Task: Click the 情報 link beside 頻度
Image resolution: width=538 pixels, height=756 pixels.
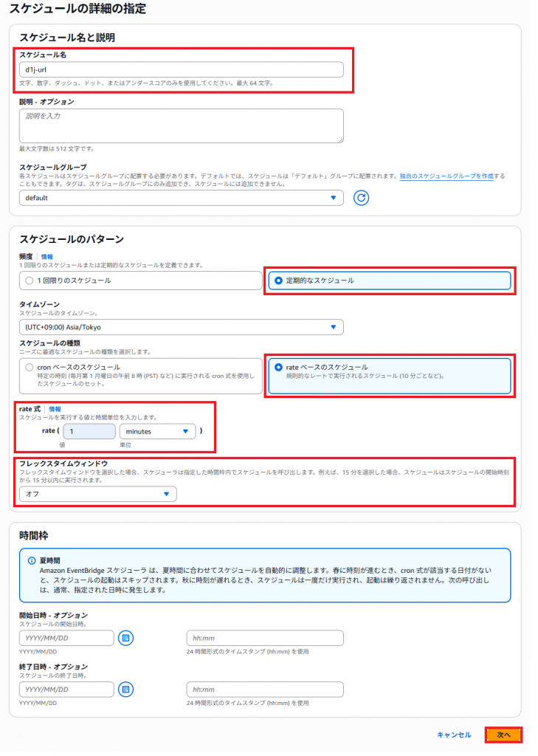Action: pos(47,257)
